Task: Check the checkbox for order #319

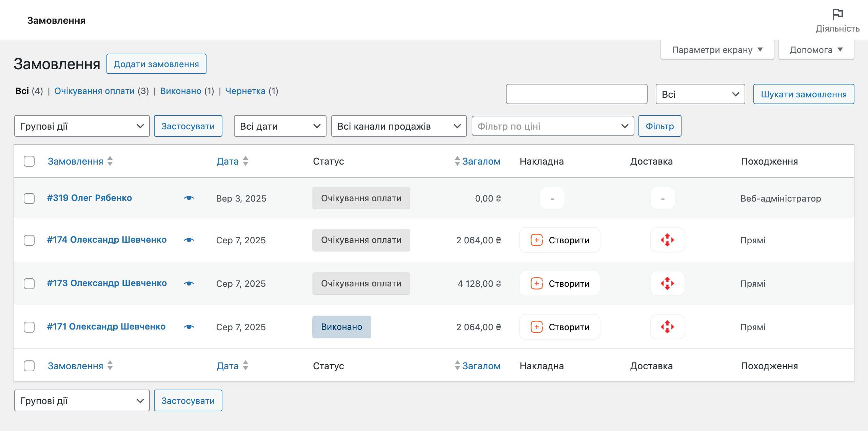Action: (29, 199)
